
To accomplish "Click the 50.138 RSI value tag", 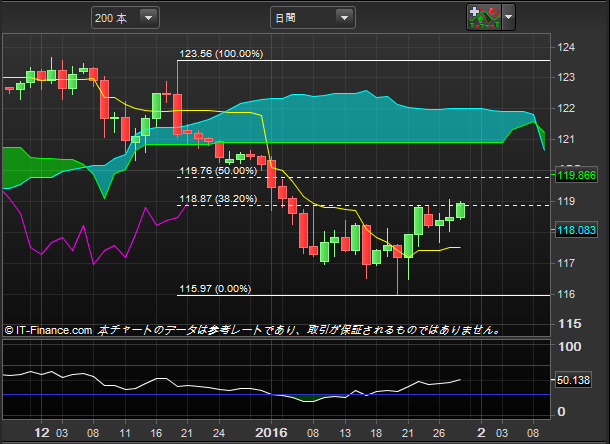I will (573, 380).
